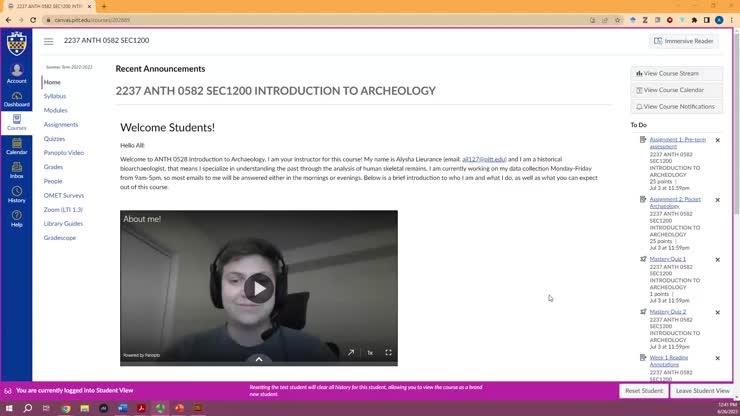Dismiss Assignment 1 Pre-term assessment to-do
The width and height of the screenshot is (740, 416).
717,140
